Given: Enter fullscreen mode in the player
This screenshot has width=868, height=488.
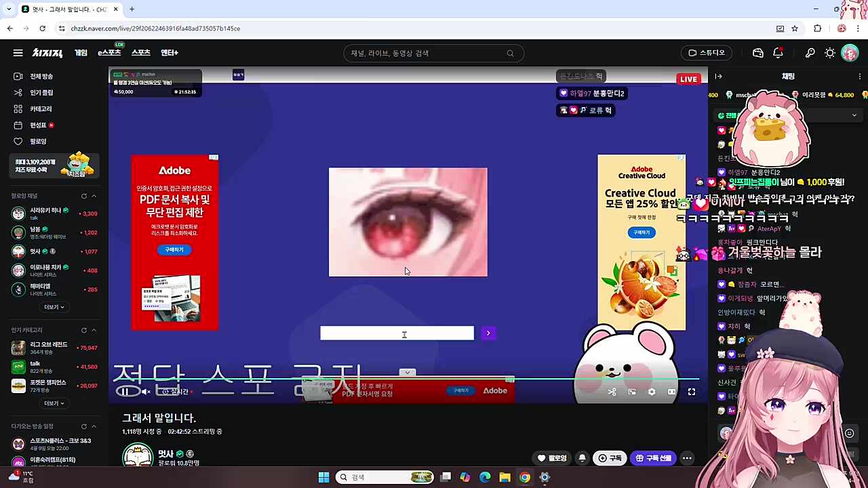Looking at the screenshot, I should click(692, 392).
